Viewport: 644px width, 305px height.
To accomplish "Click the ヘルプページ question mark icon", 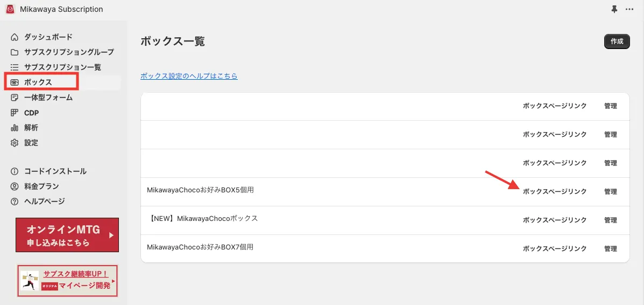I will click(15, 202).
